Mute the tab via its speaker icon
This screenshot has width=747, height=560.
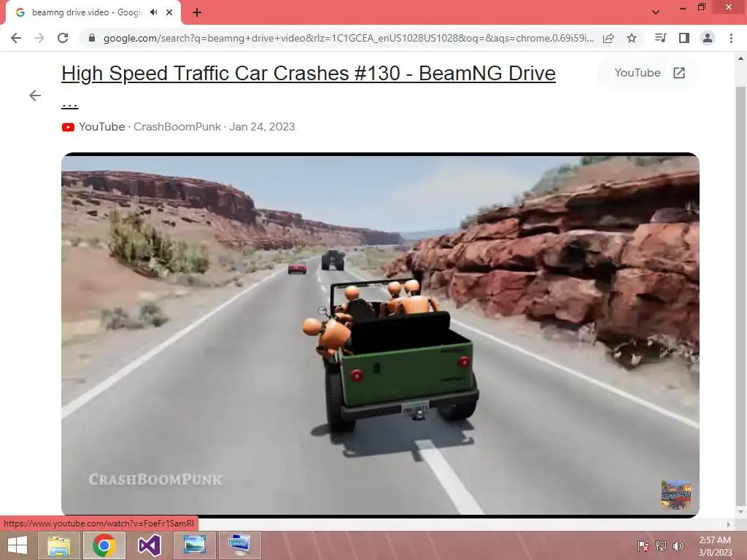click(153, 12)
